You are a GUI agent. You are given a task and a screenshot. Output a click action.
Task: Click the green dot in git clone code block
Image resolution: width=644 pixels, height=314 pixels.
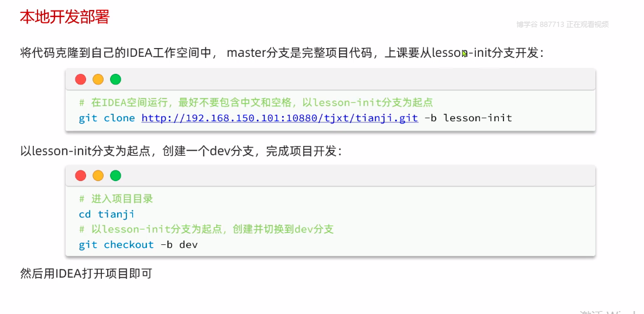pyautogui.click(x=115, y=80)
